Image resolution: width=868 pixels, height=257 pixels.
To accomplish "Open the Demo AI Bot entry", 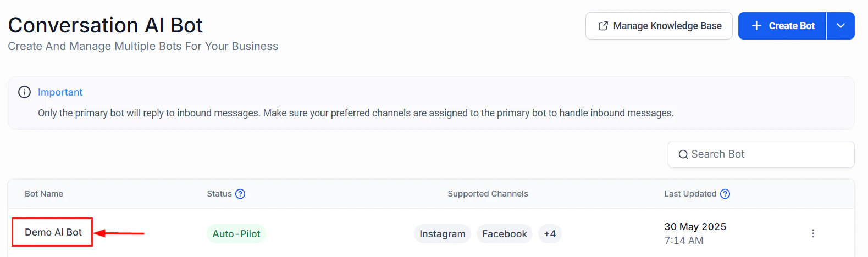I will [x=53, y=232].
